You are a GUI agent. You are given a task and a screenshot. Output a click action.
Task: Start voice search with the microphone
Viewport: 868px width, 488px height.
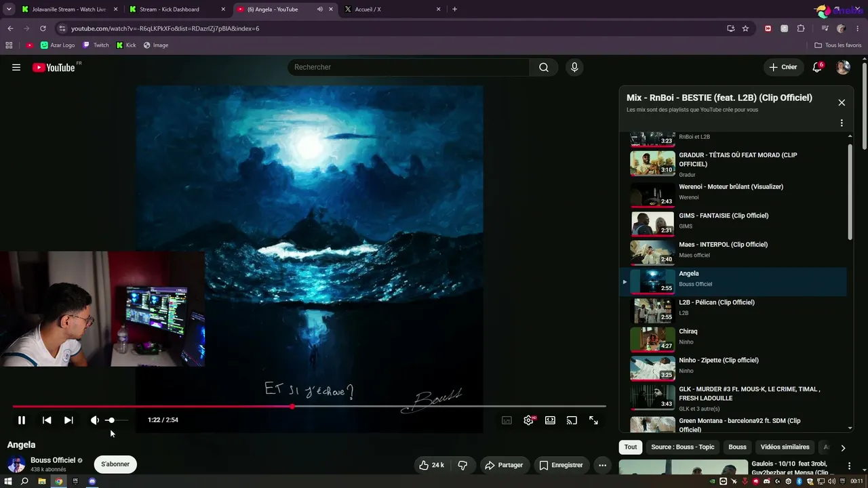pyautogui.click(x=574, y=67)
